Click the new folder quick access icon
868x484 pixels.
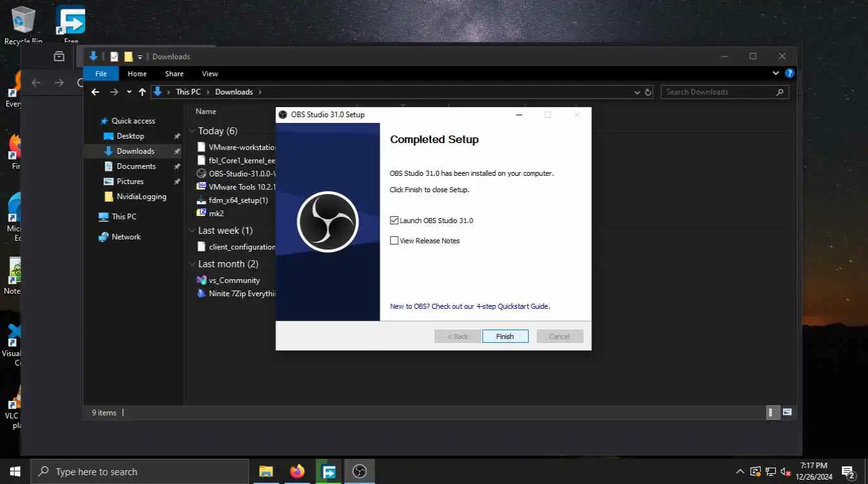click(128, 57)
